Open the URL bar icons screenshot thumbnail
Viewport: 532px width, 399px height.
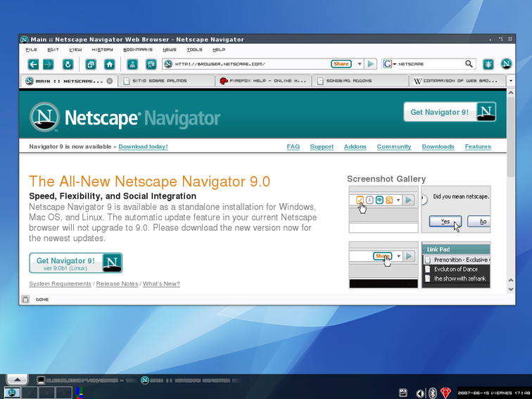tap(384, 209)
